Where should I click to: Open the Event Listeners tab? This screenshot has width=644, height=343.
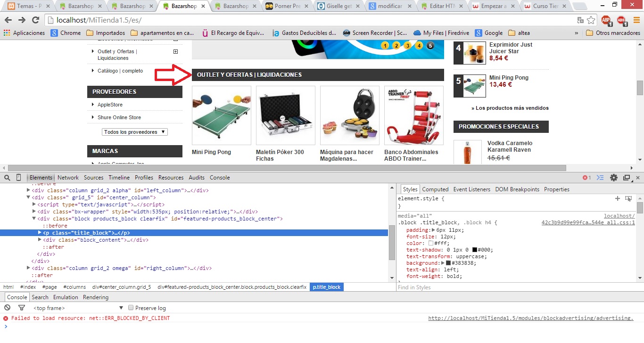pos(472,189)
